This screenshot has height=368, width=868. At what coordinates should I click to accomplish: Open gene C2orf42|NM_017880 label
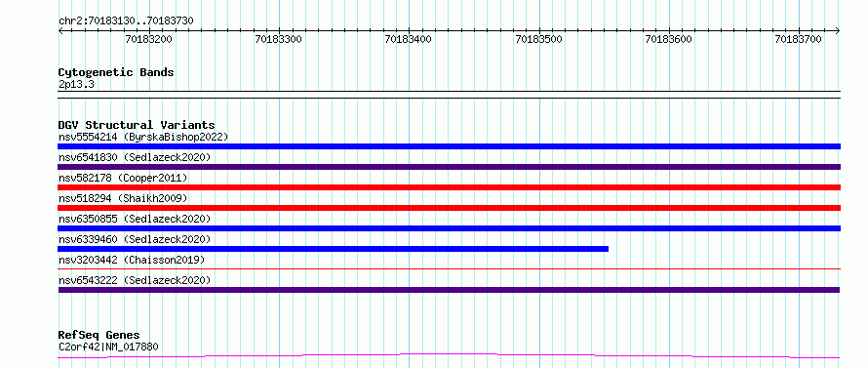coord(108,347)
